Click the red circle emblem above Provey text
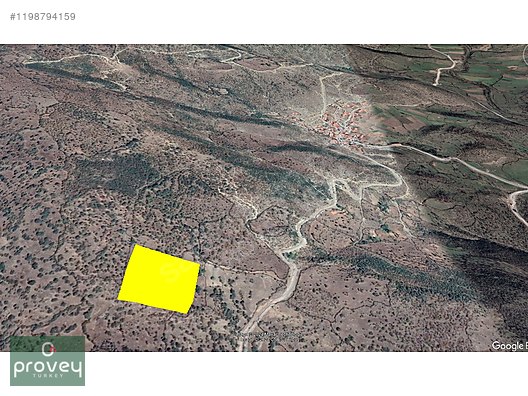This screenshot has width=528, height=396. click(48, 350)
